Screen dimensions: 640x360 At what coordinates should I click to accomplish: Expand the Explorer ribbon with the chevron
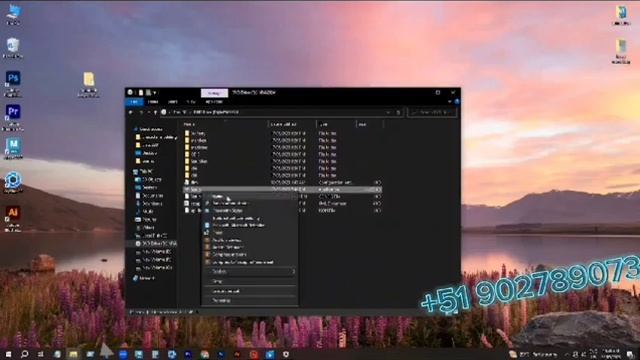tap(450, 102)
